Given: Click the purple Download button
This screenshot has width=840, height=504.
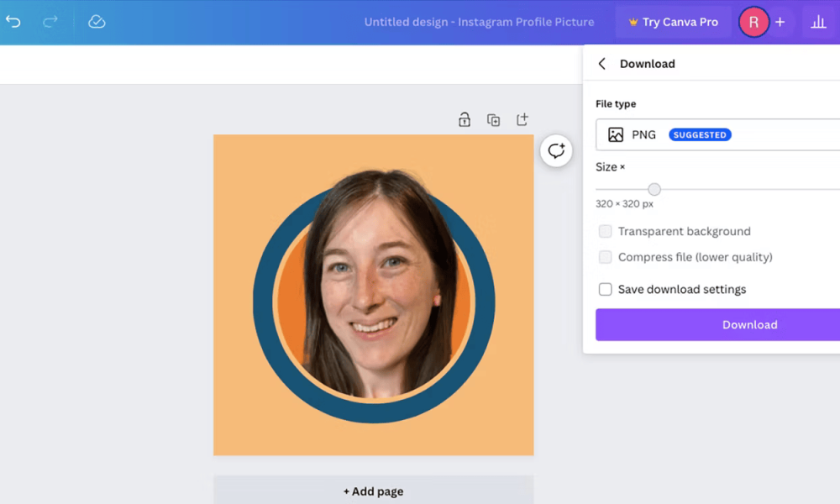Looking at the screenshot, I should point(718,324).
